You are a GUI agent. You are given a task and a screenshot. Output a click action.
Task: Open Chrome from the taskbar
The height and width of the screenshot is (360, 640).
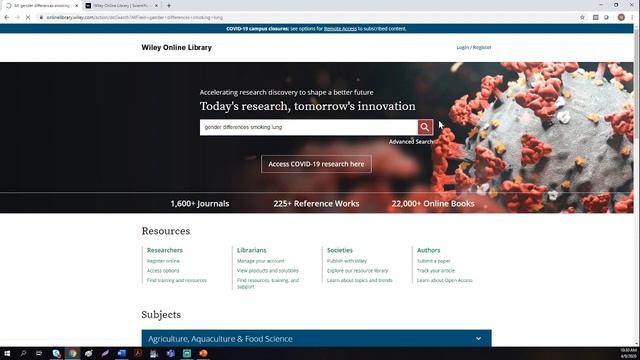73,353
